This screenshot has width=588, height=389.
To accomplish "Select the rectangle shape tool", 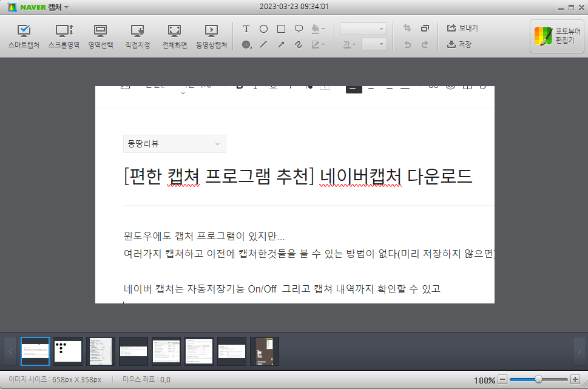I will click(281, 29).
